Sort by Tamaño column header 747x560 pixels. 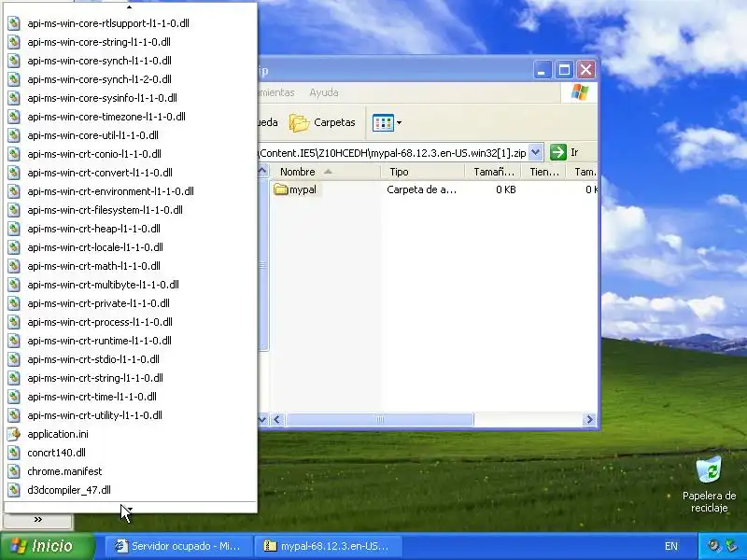click(x=493, y=172)
